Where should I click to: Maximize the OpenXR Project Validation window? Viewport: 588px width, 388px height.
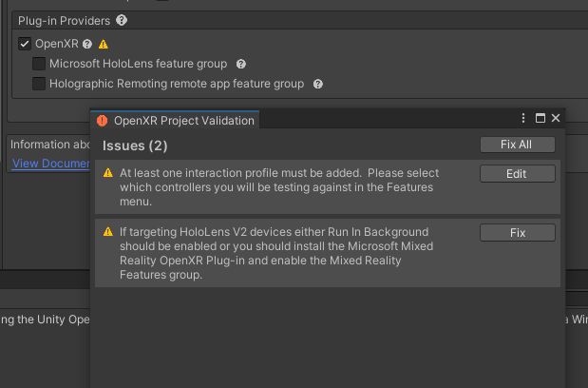pyautogui.click(x=540, y=118)
